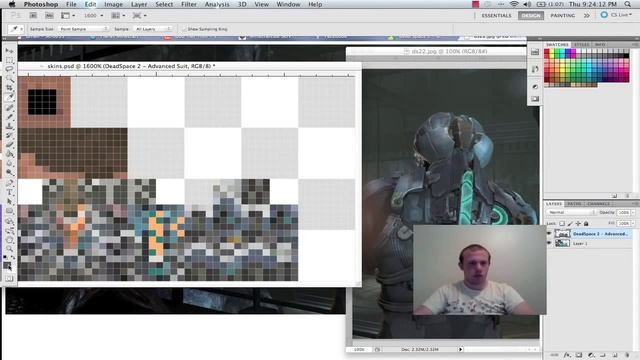Click the layer Fill value field

623,224
